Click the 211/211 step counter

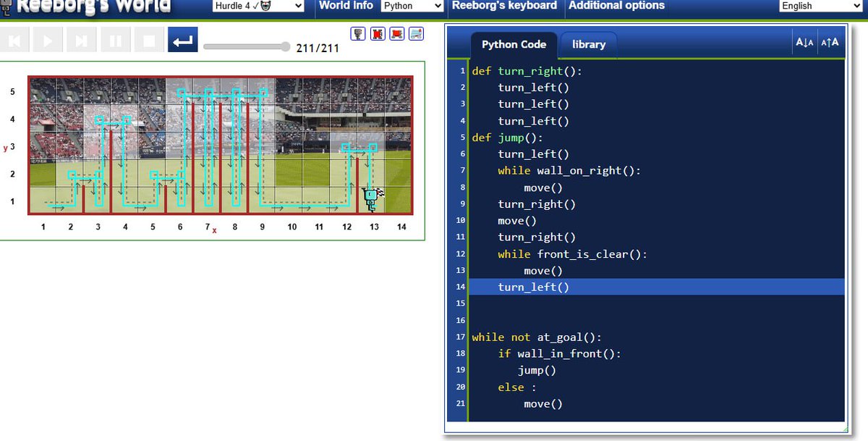pyautogui.click(x=318, y=49)
